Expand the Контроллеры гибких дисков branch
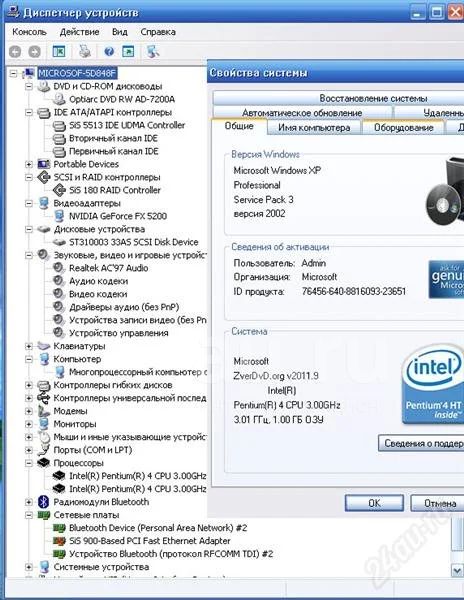Image resolution: width=464 pixels, height=600 pixels. 29,385
